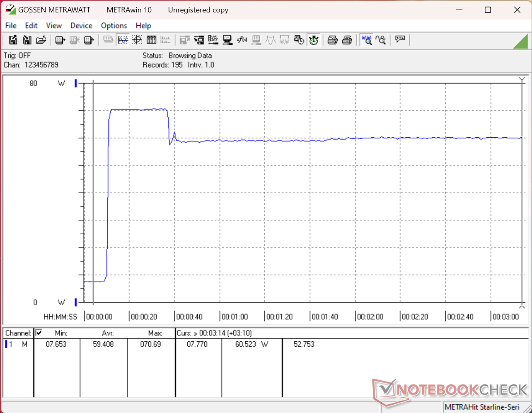
Task: Click the Records: 195 status text
Action: point(163,65)
